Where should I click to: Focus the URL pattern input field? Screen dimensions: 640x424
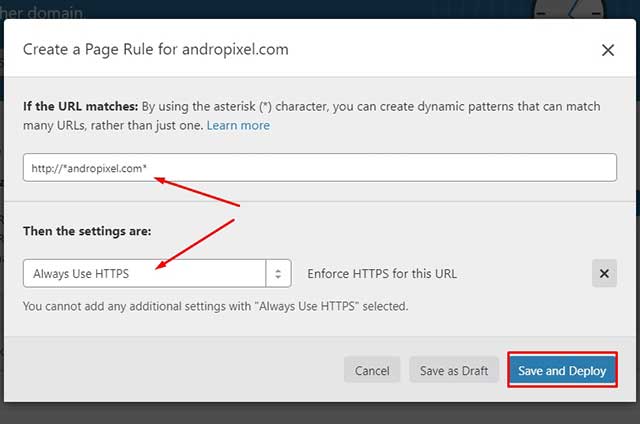(320, 167)
